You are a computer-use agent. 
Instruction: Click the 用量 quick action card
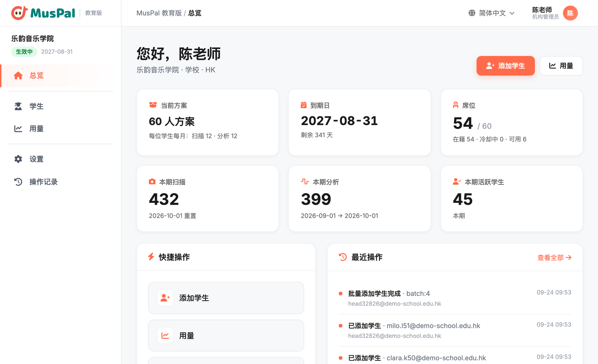pos(226,335)
